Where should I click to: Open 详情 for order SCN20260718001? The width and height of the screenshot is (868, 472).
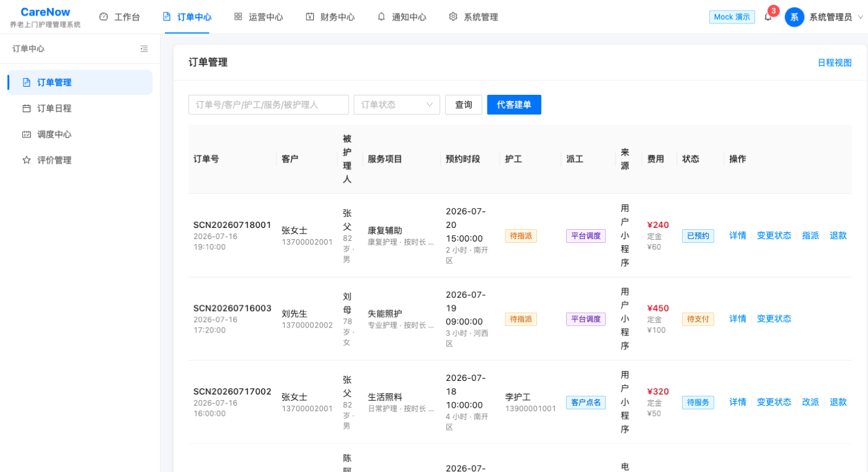(x=738, y=235)
